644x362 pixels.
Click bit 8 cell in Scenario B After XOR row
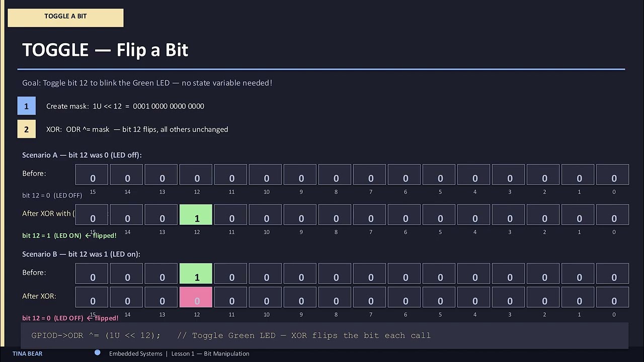[335, 297]
